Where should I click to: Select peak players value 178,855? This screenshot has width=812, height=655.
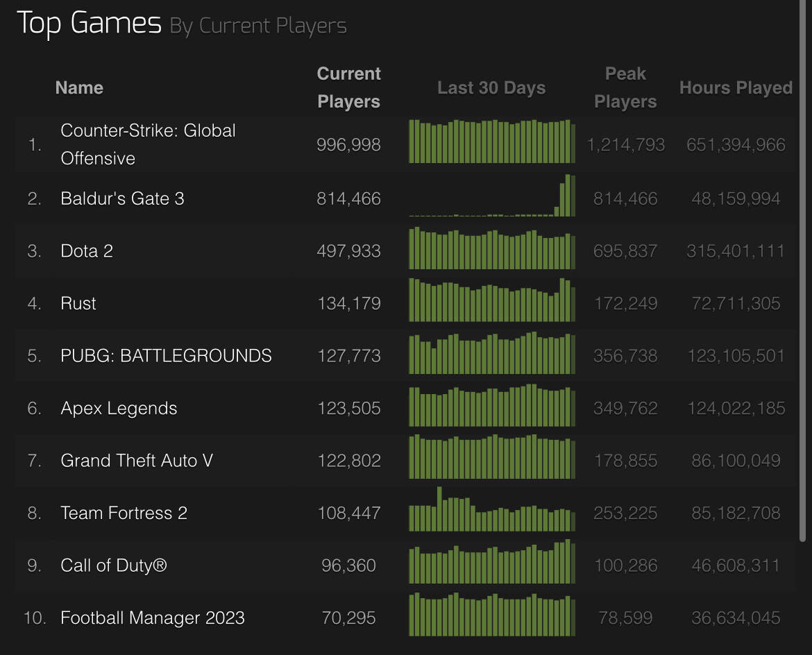[625, 461]
